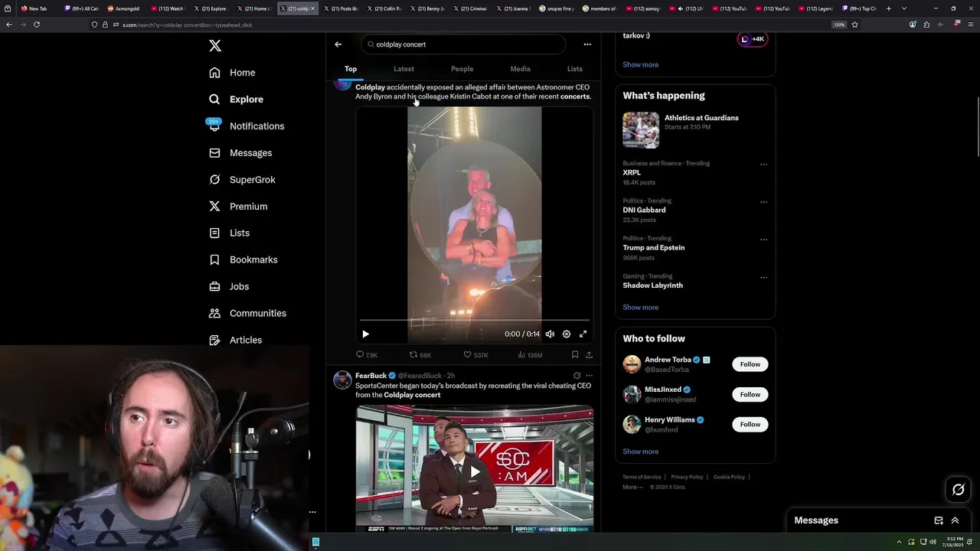Open Lists in sidebar
The width and height of the screenshot is (980, 551).
click(229, 233)
